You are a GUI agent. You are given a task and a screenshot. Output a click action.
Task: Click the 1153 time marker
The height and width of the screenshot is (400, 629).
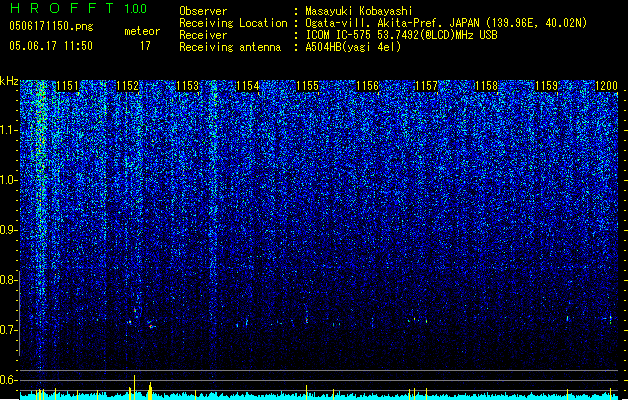(x=187, y=86)
